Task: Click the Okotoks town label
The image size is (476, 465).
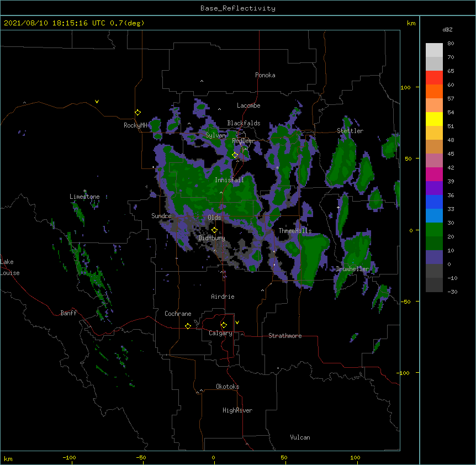Action: click(x=228, y=387)
